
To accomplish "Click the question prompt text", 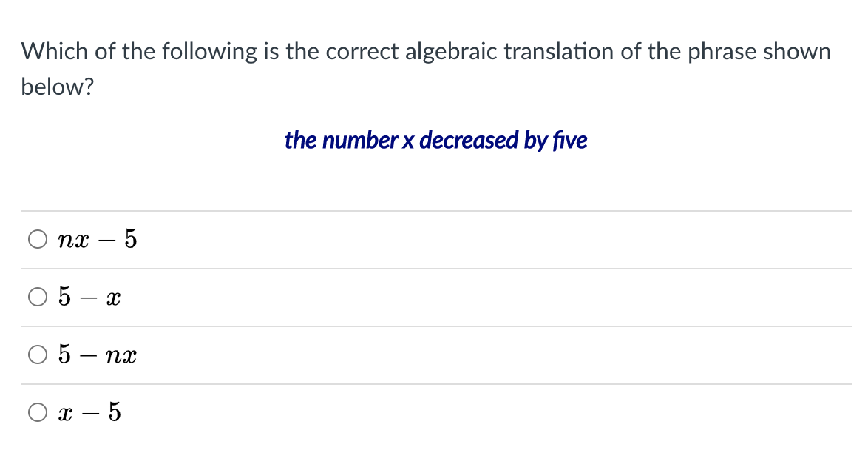I will [x=426, y=51].
